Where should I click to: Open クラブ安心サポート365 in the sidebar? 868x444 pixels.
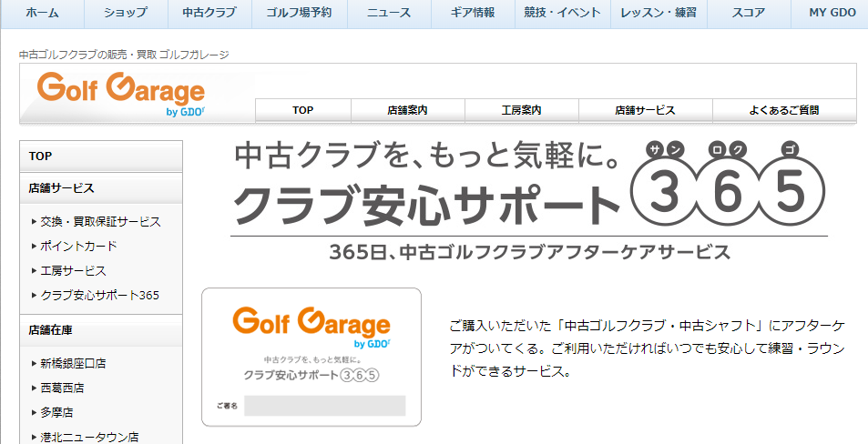tap(99, 296)
